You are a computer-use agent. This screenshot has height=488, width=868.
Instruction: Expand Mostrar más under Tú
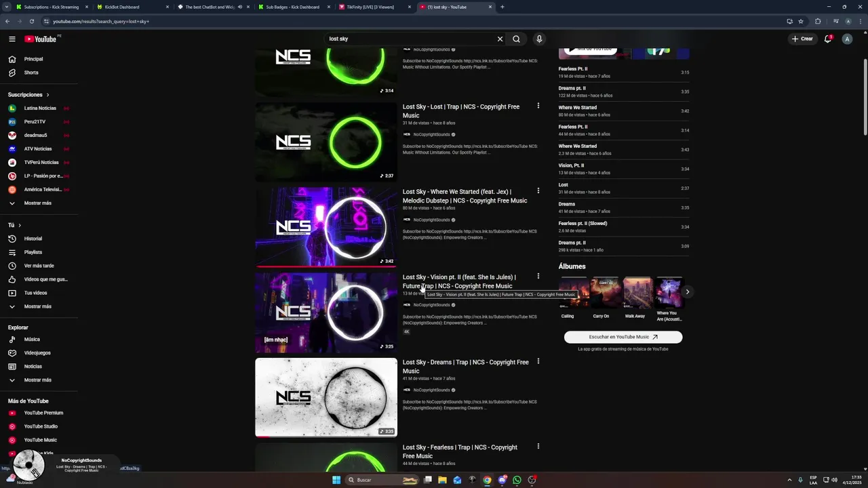39,306
